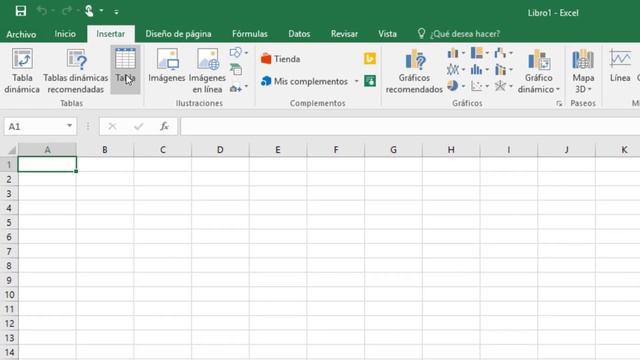This screenshot has width=640, height=360.
Task: Toggle touch/mouse mode icon
Action: (x=89, y=11)
